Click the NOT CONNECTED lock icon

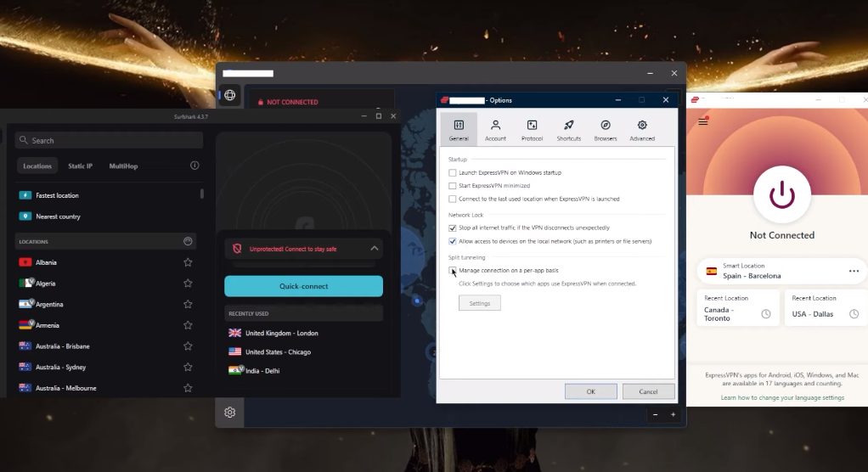pos(260,102)
